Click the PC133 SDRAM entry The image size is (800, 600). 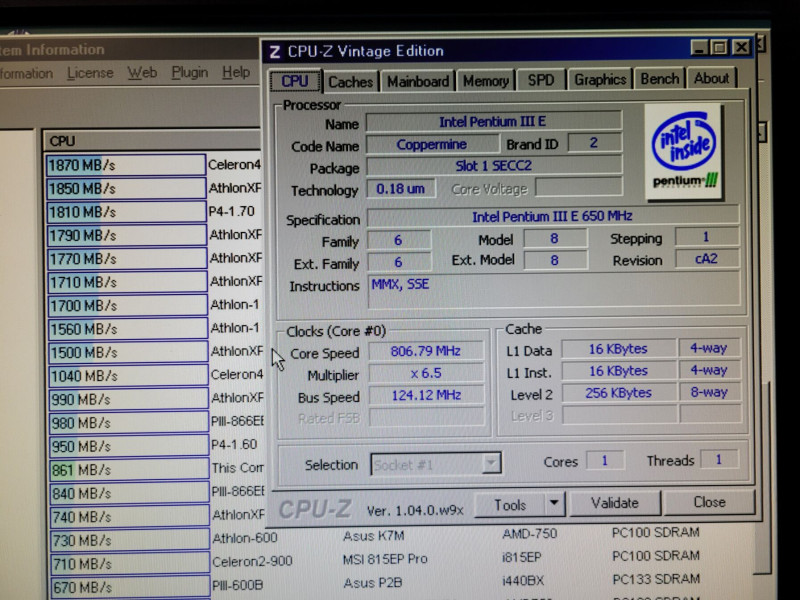tap(656, 580)
